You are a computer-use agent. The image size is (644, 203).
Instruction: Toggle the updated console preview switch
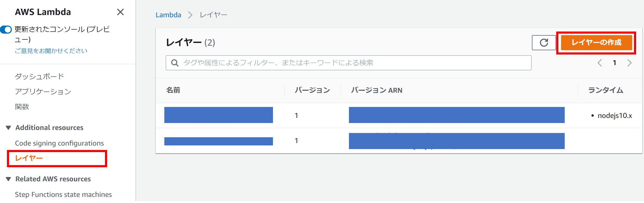pos(6,29)
